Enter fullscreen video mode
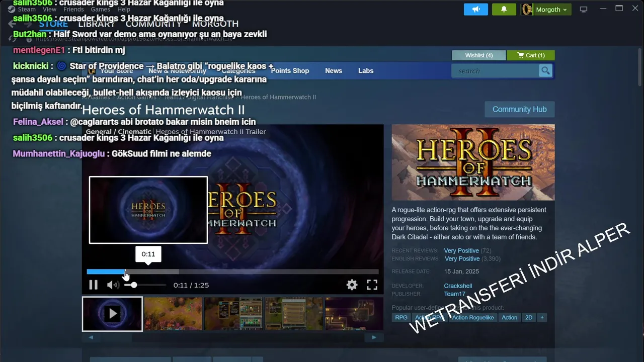 coord(372,285)
